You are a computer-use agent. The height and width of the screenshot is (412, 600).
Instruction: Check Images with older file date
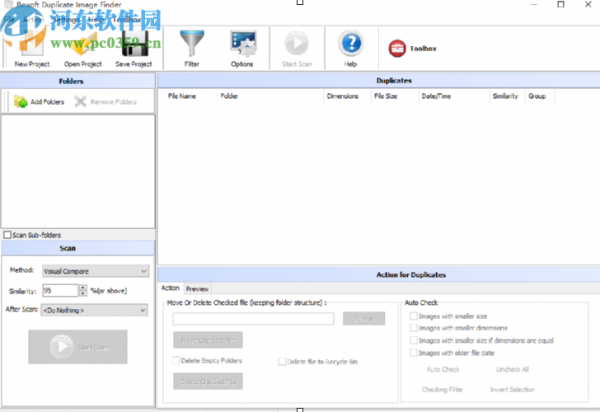click(413, 352)
